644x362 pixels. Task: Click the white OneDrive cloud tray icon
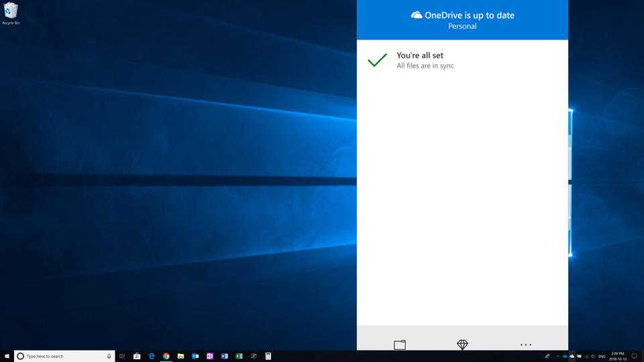click(x=572, y=356)
